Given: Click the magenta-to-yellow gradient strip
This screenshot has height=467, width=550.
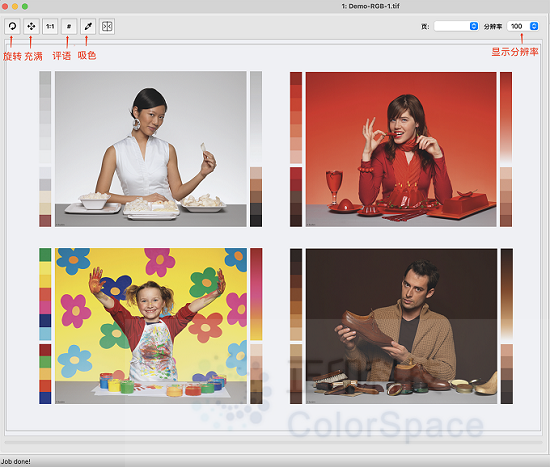Looking at the screenshot, I should coord(256,294).
